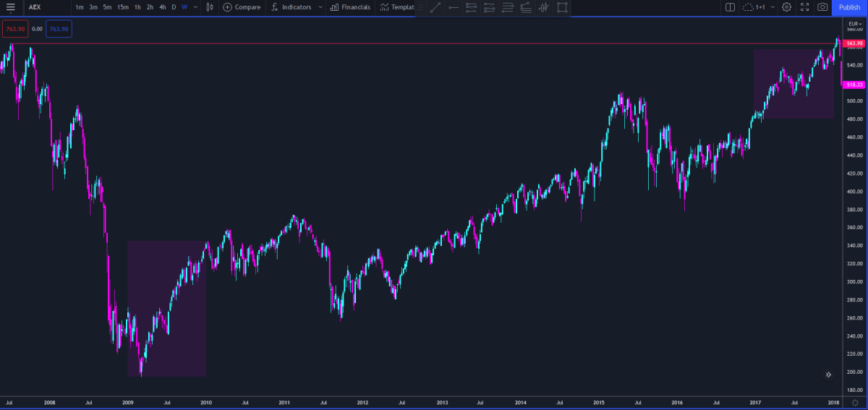
Task: Open the Indicators menu
Action: [291, 7]
